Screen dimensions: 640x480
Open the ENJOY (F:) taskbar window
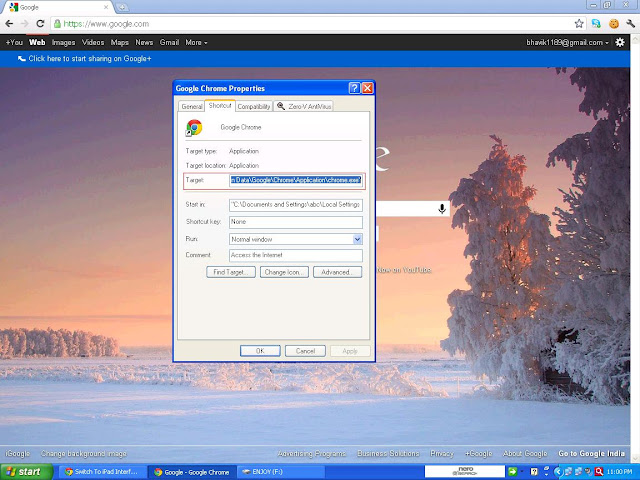(x=281, y=472)
